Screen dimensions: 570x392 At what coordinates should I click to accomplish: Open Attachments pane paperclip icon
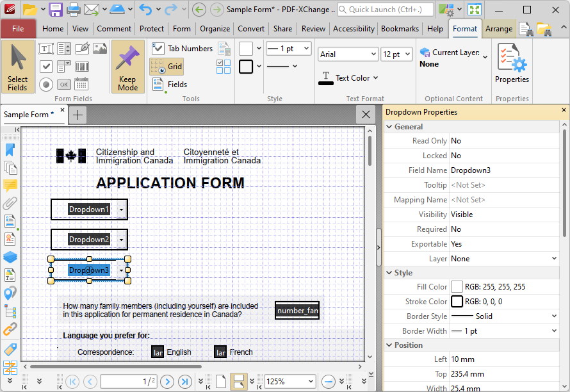10,203
